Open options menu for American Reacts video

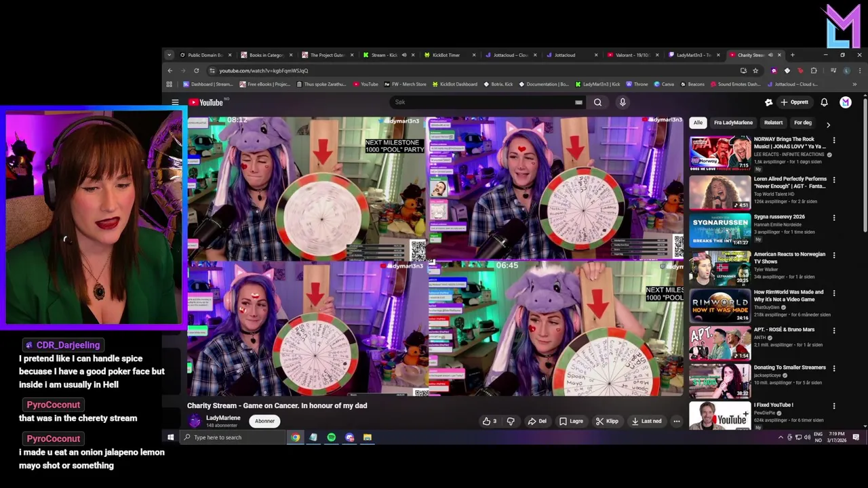click(834, 255)
